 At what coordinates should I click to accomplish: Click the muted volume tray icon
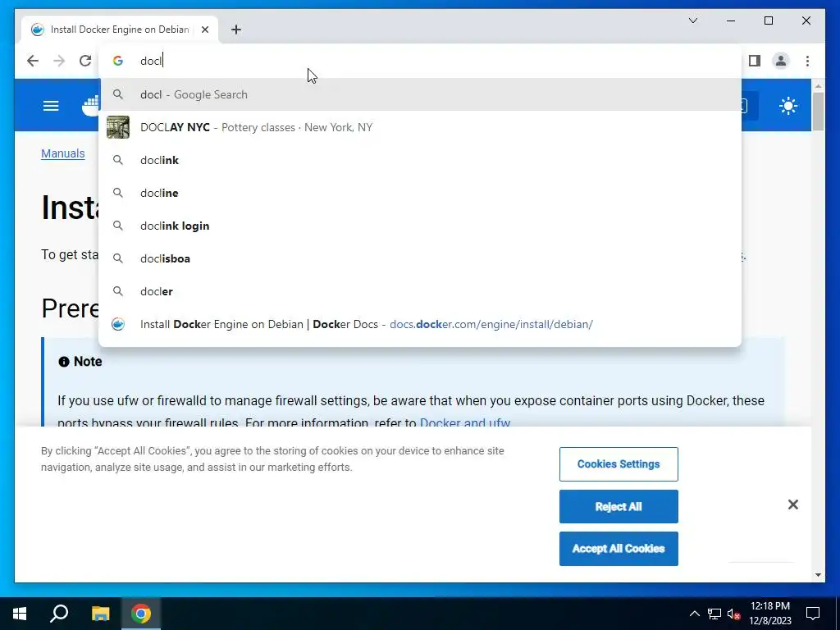734,614
